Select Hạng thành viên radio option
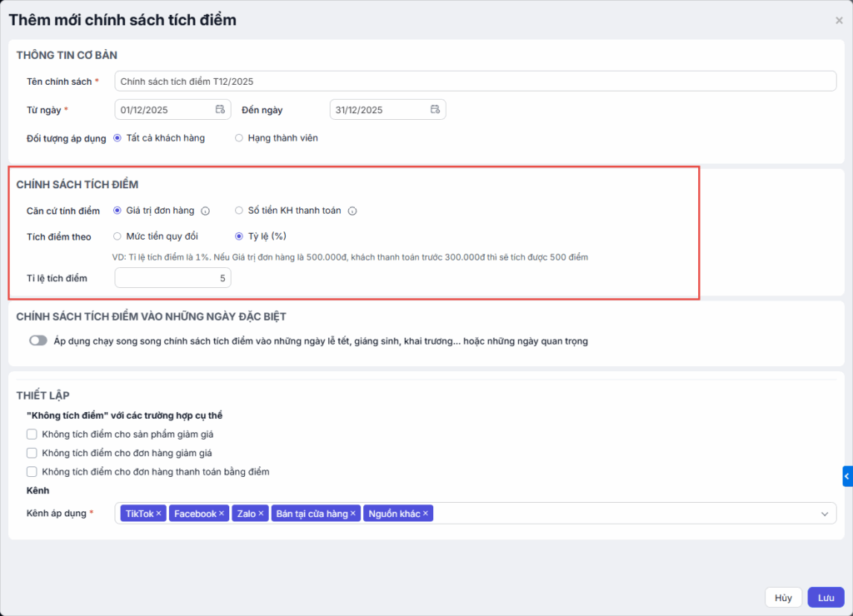This screenshot has height=616, width=853. click(239, 138)
